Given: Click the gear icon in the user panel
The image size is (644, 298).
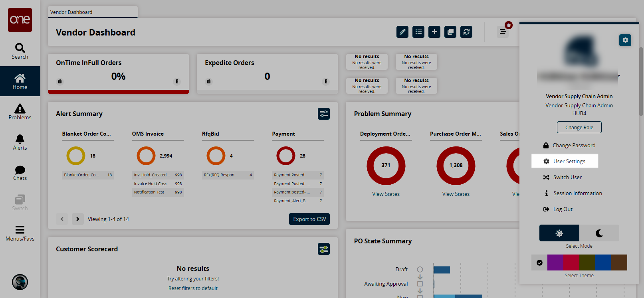Looking at the screenshot, I should [x=625, y=40].
